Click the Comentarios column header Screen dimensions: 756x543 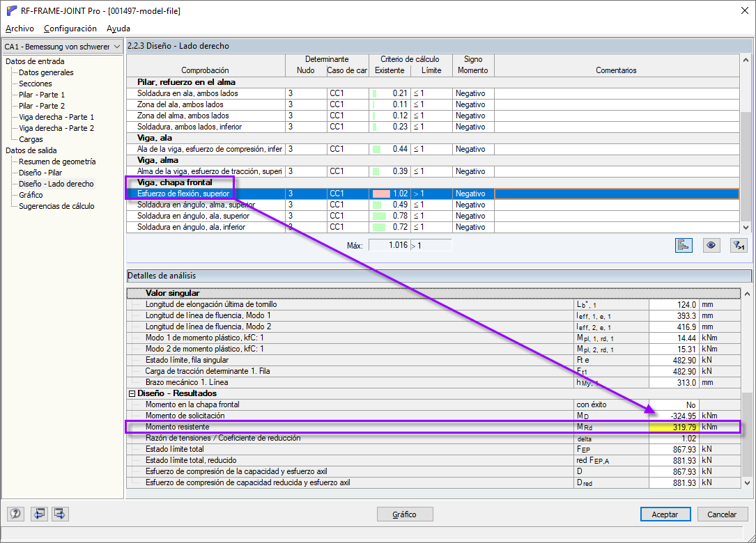[617, 65]
